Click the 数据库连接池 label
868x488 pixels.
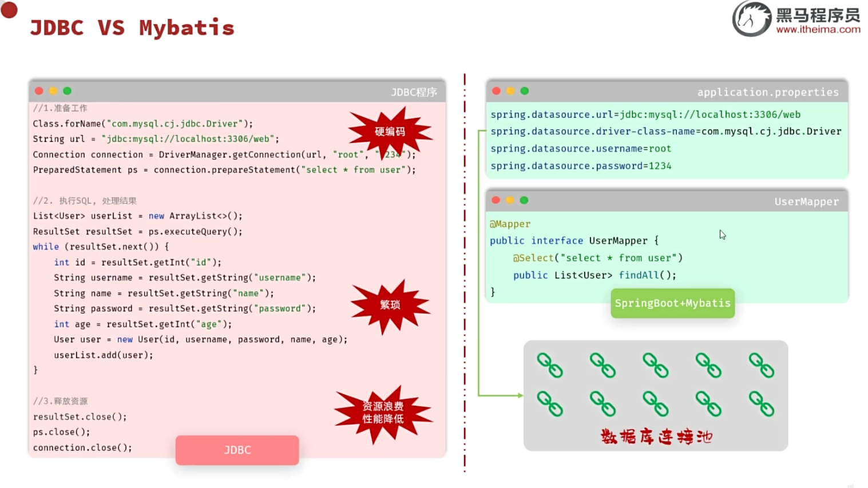tap(656, 437)
